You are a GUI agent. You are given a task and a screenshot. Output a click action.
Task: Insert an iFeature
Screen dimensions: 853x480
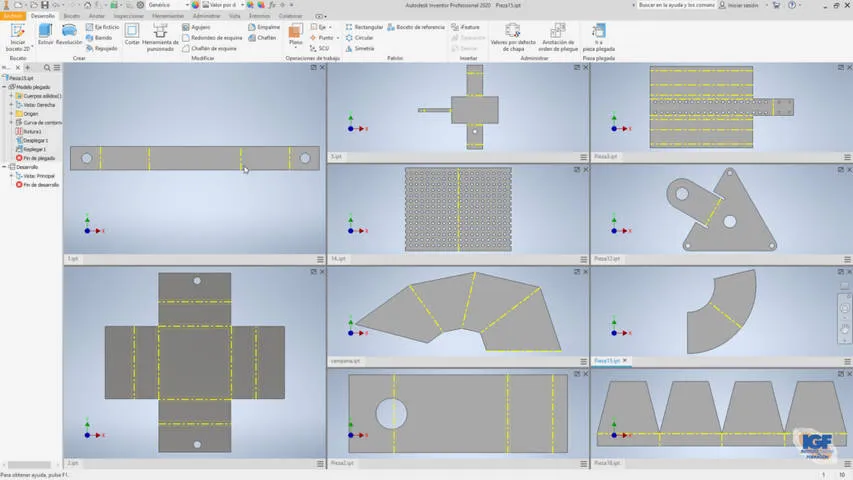tap(465, 27)
